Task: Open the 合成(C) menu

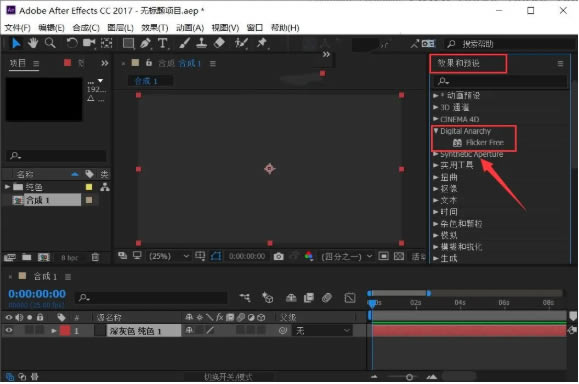Action: 86,28
